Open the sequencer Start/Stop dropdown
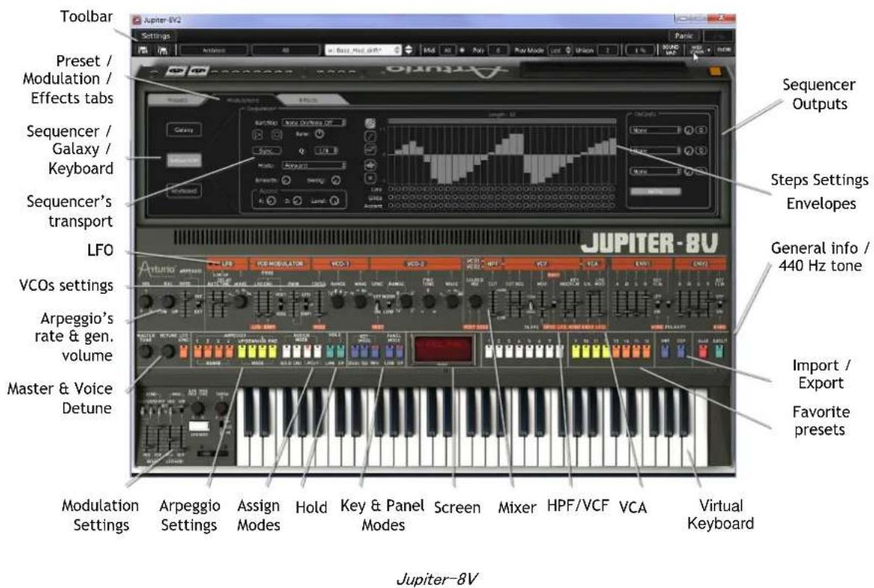874x588 pixels. coord(314,122)
